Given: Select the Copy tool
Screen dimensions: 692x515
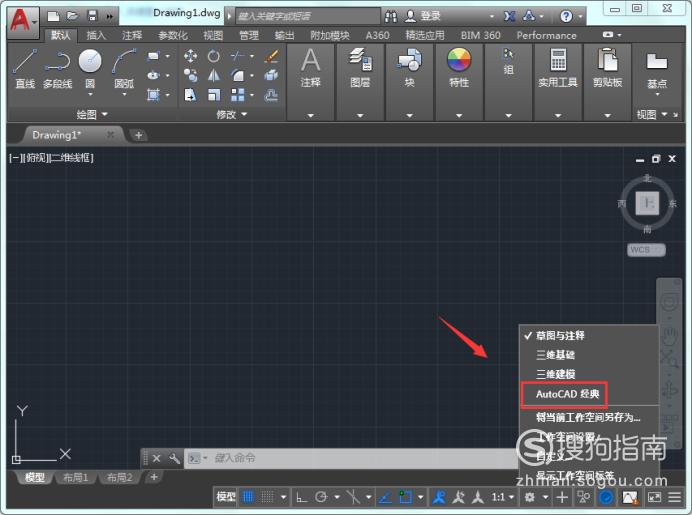Looking at the screenshot, I should tap(190, 75).
